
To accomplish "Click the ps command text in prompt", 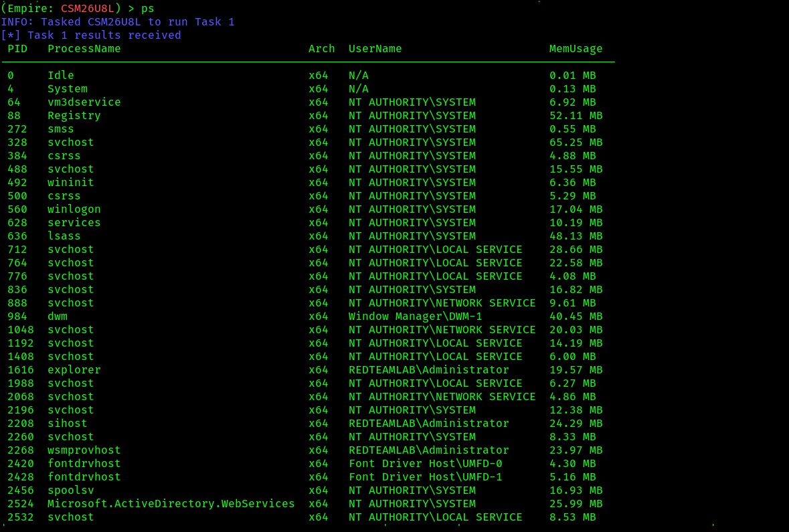I will (147, 9).
